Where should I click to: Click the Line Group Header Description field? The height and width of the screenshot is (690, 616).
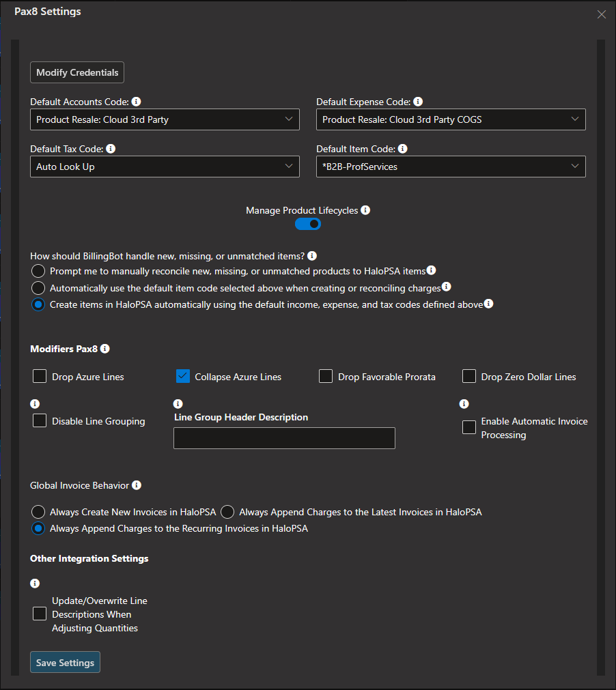[x=285, y=438]
